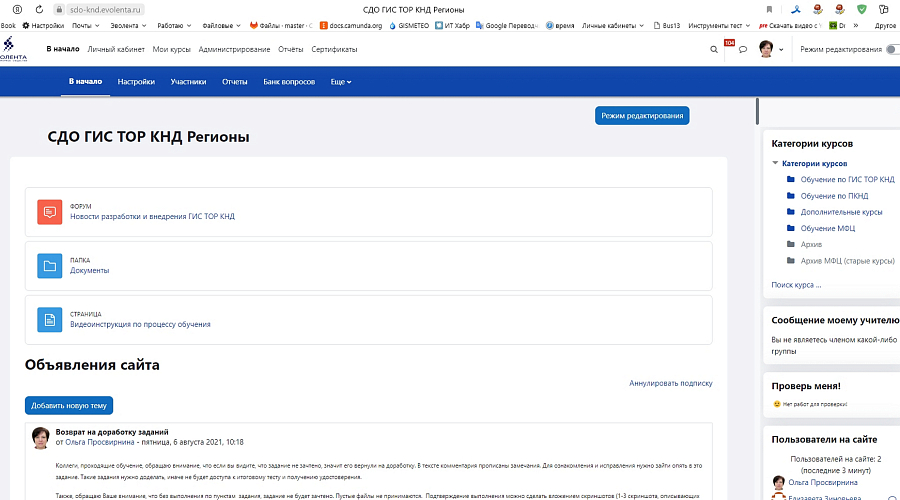Image resolution: width=900 pixels, height=500 pixels.
Task: Click the green shield extension icon
Action: click(x=862, y=9)
